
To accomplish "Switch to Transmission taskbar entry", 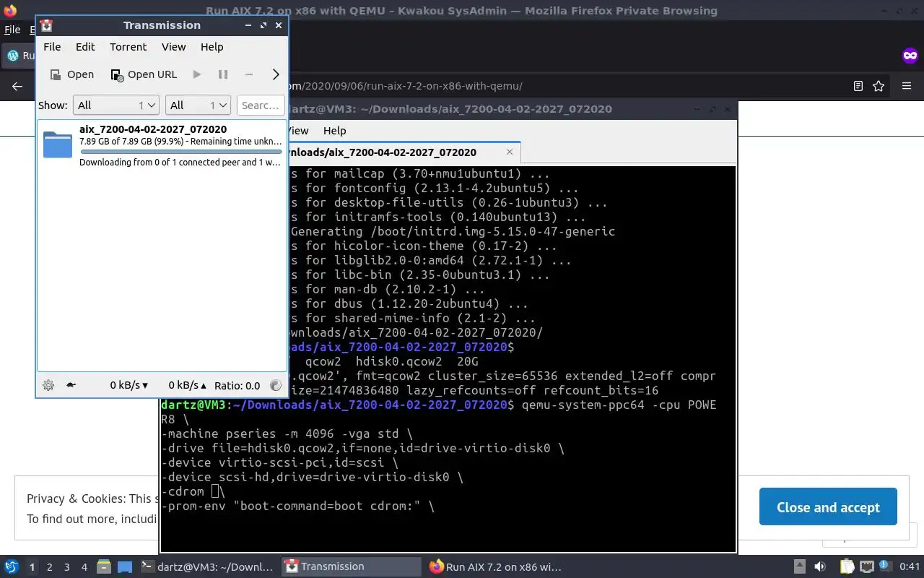I will click(352, 566).
